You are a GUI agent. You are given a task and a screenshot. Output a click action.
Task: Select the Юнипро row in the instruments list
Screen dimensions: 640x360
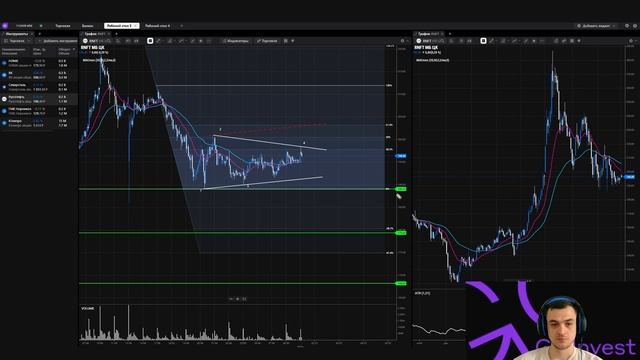pos(39,123)
